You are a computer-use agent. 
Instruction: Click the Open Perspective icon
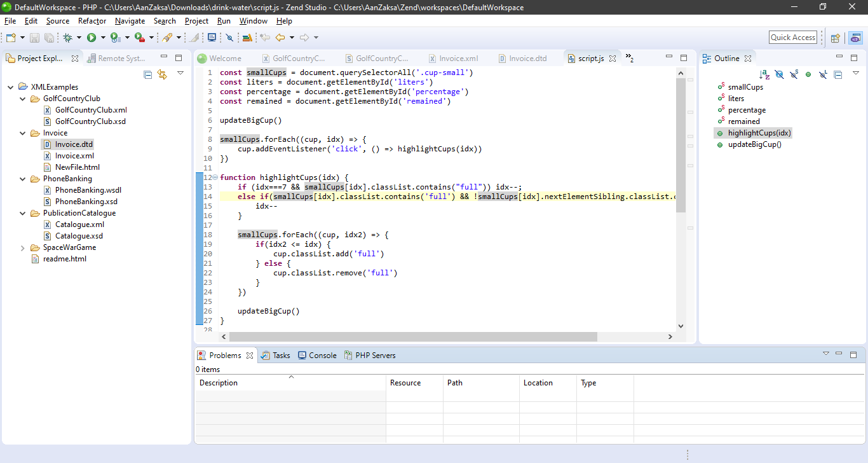click(x=836, y=38)
